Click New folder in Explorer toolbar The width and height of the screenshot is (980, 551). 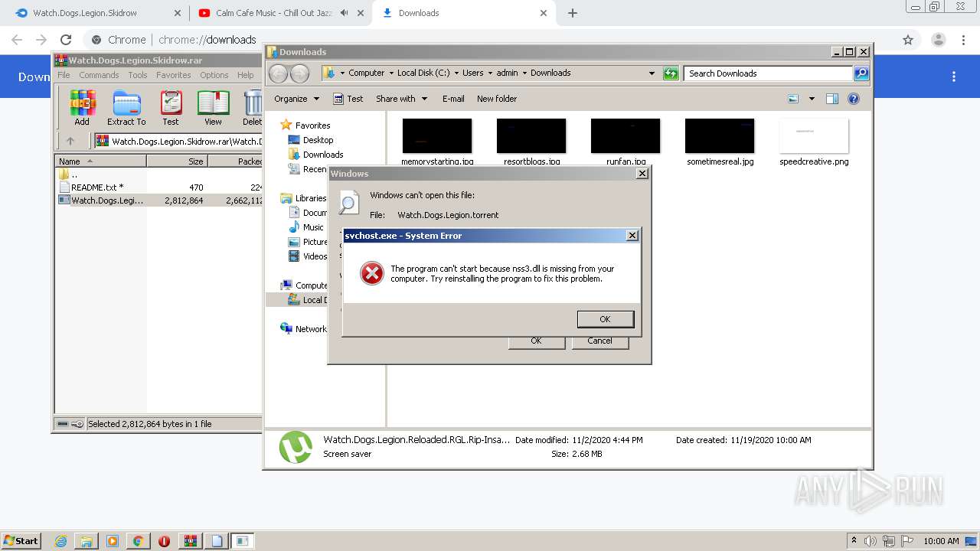pos(497,99)
